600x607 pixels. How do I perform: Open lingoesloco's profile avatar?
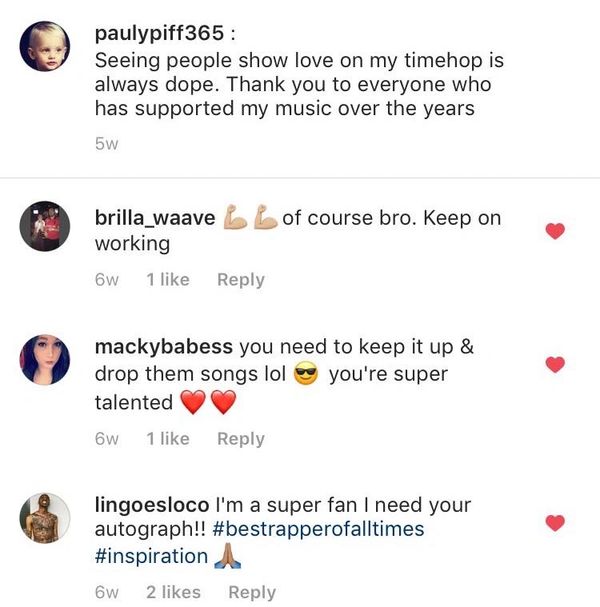[x=45, y=518]
